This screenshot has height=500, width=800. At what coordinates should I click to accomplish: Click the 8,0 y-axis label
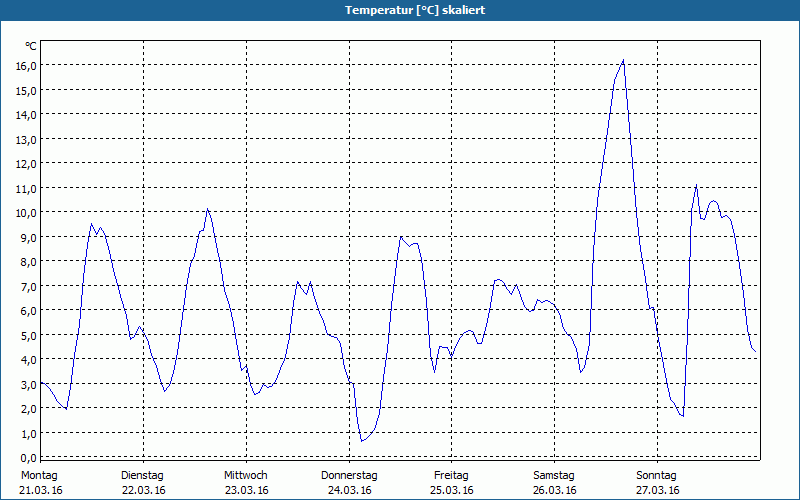pos(28,261)
